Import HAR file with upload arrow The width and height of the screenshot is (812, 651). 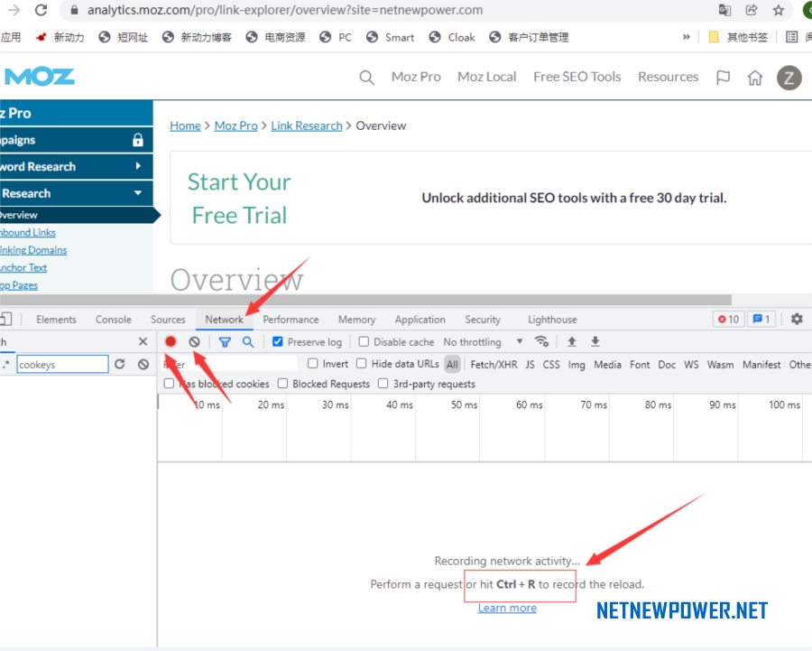click(572, 341)
